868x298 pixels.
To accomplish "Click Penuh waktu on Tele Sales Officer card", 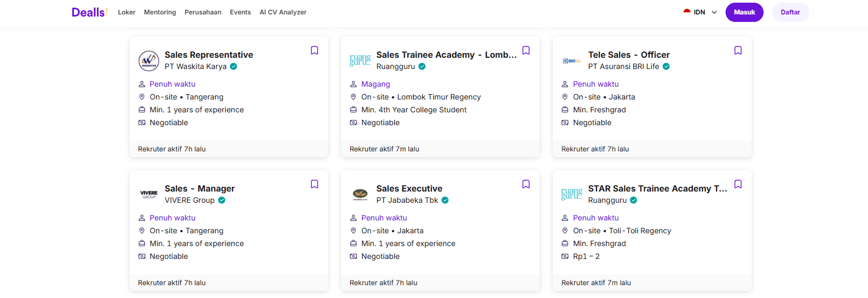I will click(596, 84).
